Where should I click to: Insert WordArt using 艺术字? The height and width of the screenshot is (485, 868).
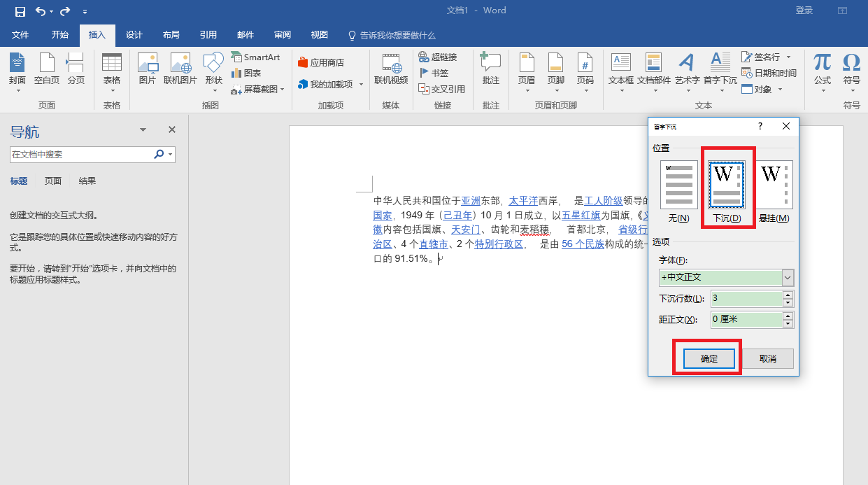pyautogui.click(x=686, y=70)
